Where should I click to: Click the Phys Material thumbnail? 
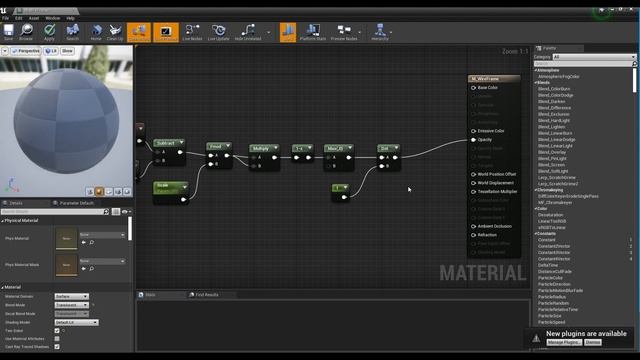67,238
